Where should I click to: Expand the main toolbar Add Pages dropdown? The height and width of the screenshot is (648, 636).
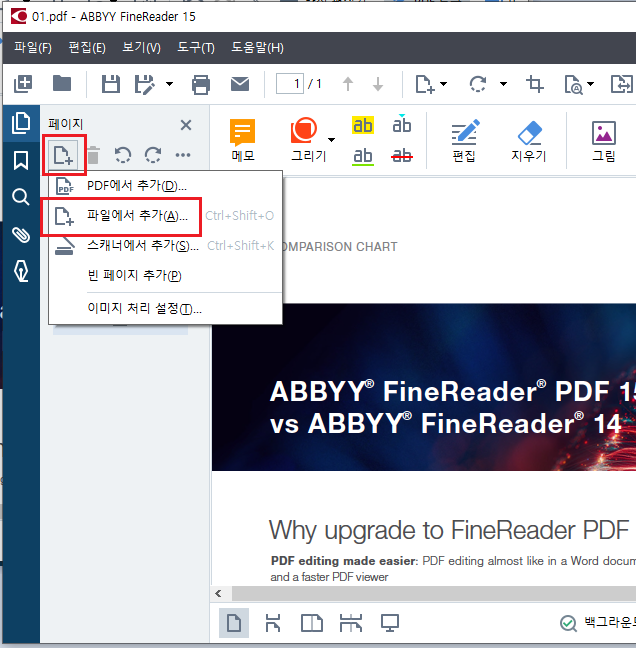click(x=443, y=84)
